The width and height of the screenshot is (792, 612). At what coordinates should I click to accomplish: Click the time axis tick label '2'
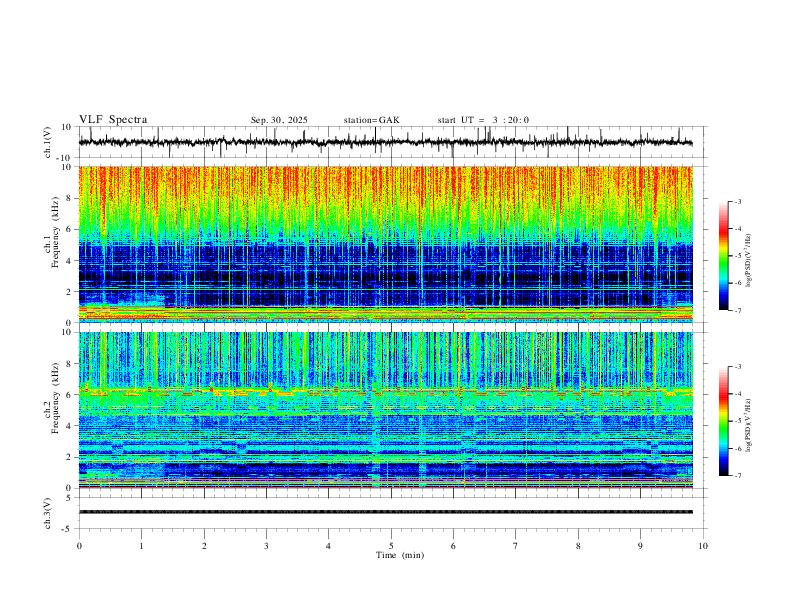204,546
